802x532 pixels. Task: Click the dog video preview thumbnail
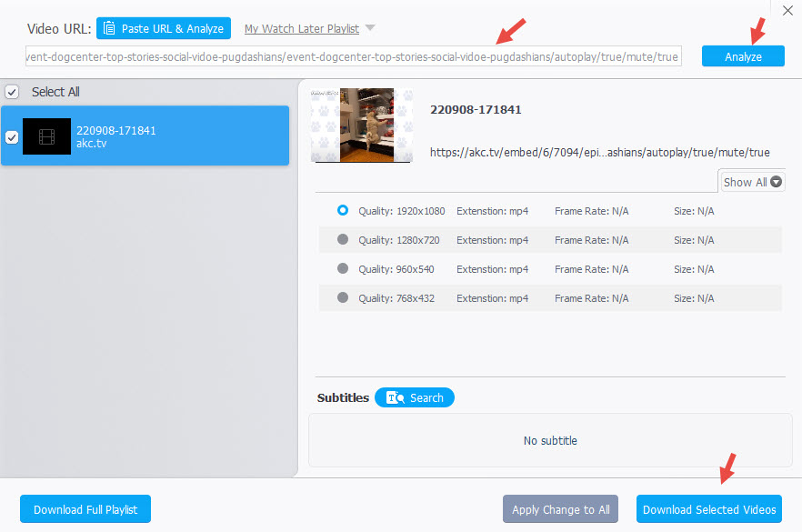click(362, 125)
